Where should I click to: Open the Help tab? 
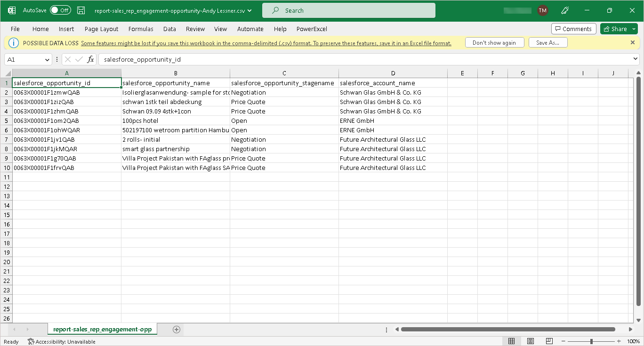(x=280, y=29)
